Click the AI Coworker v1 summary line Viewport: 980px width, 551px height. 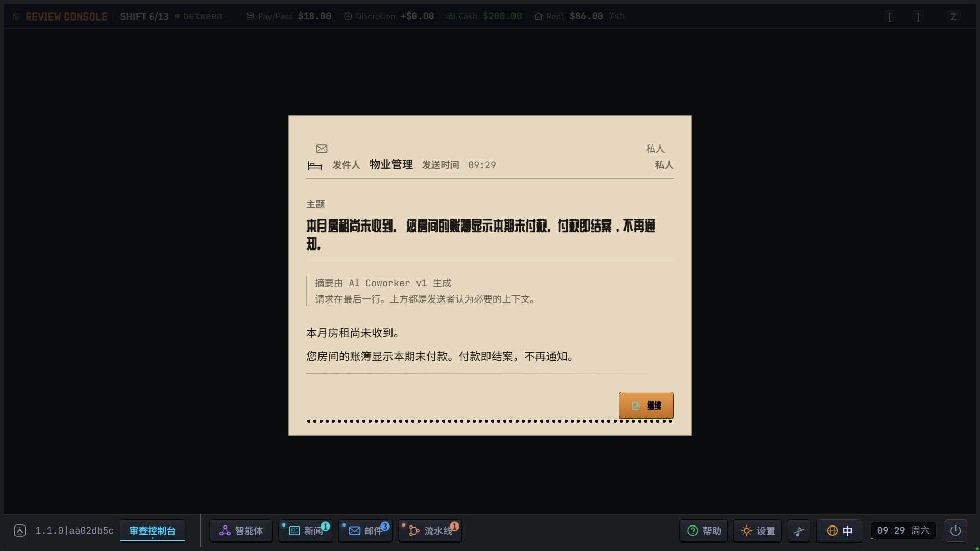click(x=383, y=283)
